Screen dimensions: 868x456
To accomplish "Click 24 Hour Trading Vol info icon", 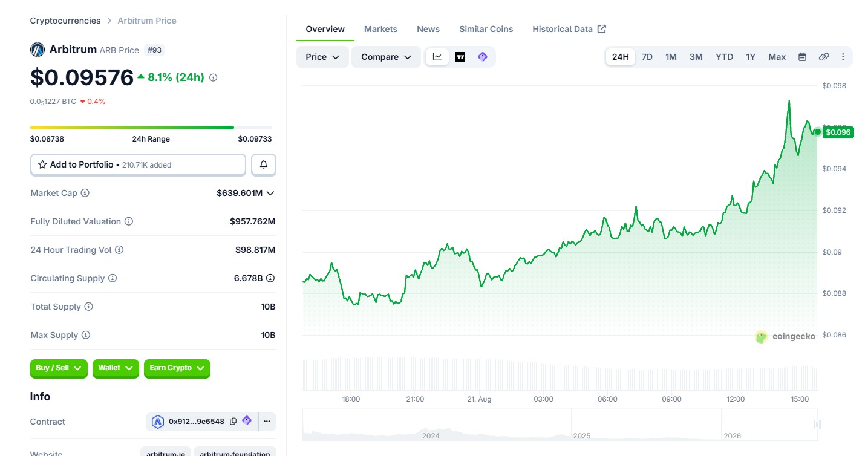I will click(x=119, y=250).
